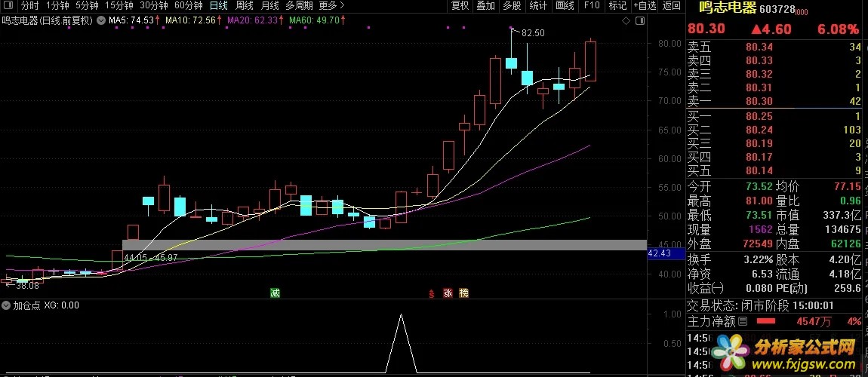This screenshot has width=868, height=377.
Task: Select the 买五 80.14 order row
Action: (x=774, y=171)
